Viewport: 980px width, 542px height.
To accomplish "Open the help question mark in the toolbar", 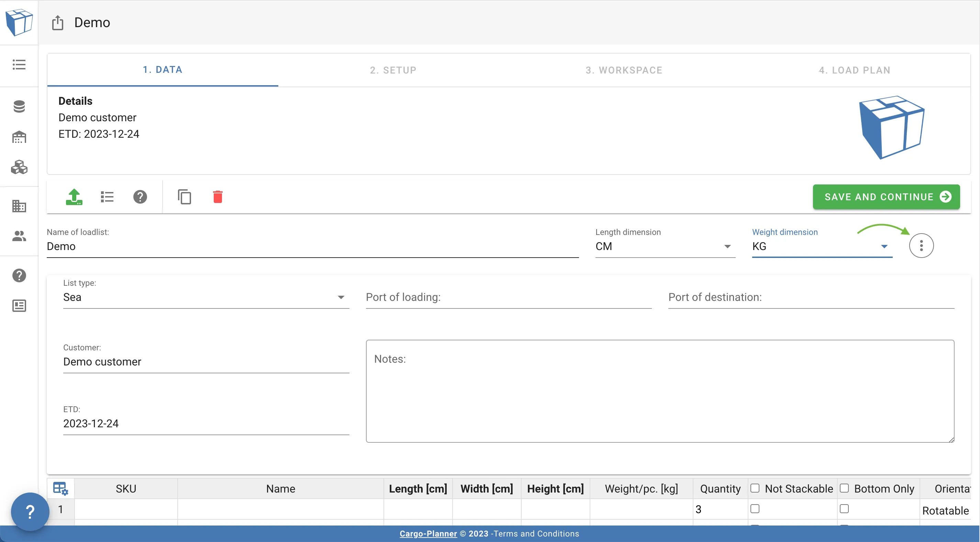I will tap(140, 197).
